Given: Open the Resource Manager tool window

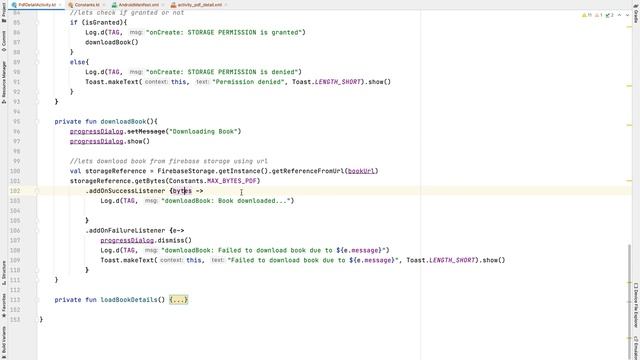Looking at the screenshot, I should click(x=4, y=83).
